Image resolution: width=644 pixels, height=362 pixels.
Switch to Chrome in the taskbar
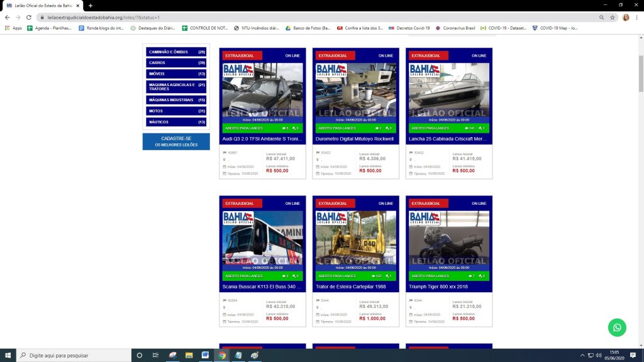222,356
